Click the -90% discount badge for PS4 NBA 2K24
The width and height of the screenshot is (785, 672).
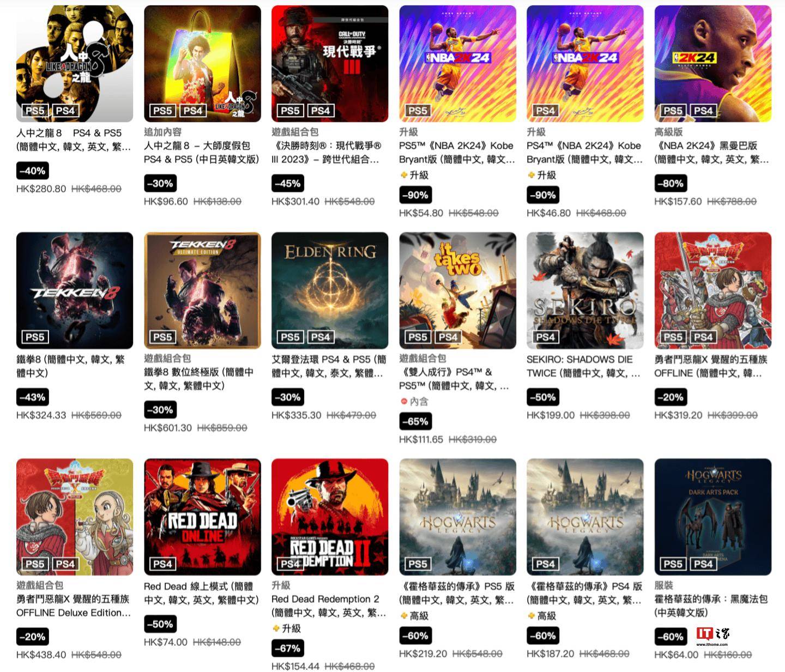(543, 195)
